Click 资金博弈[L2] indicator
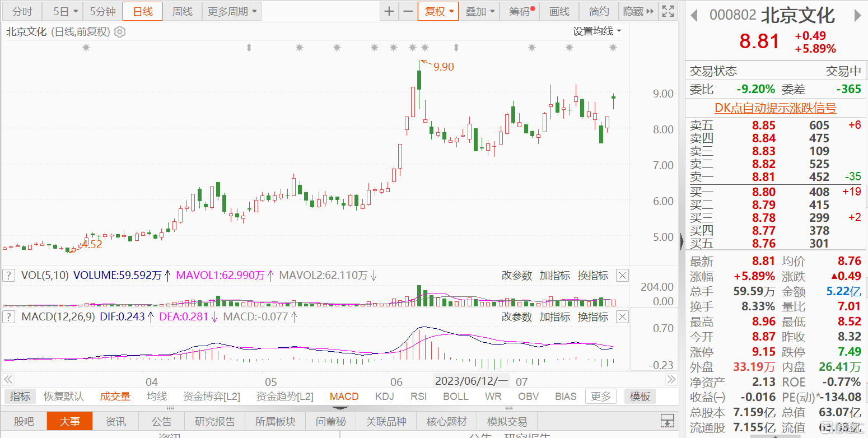Viewport: 868px width, 438px height. [212, 397]
